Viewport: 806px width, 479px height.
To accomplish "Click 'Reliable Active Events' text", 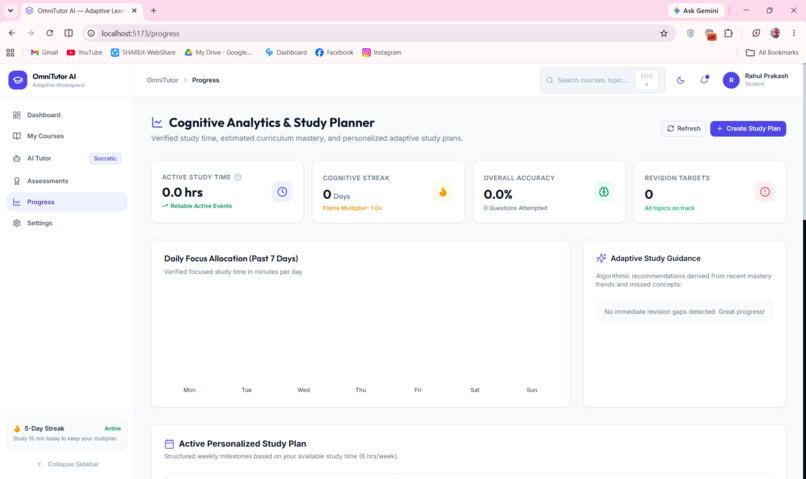I will (201, 206).
